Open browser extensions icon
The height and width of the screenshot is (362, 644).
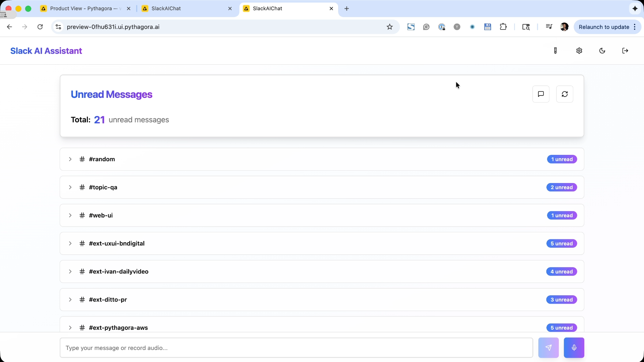[503, 27]
